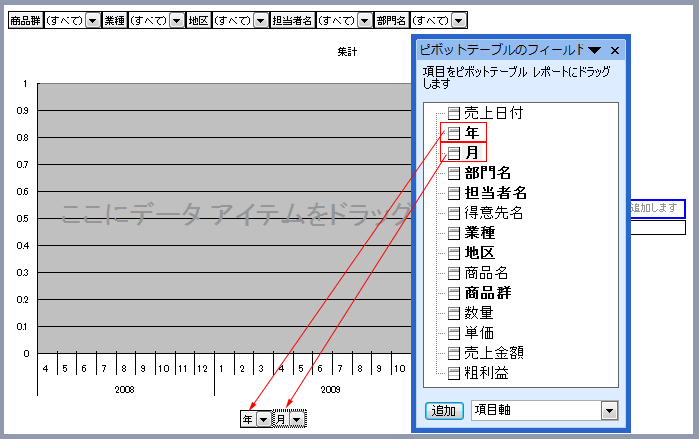Expand the 項目軸 area combo box
This screenshot has width=699, height=439.
coord(609,411)
